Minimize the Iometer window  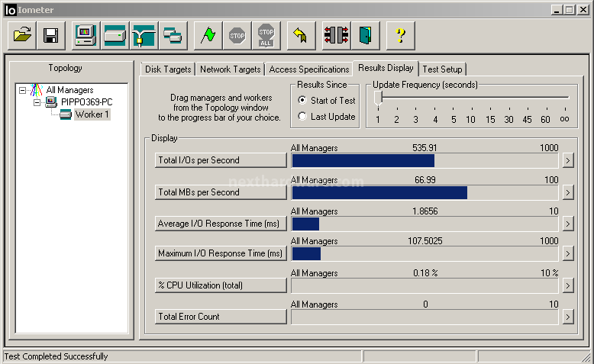(557, 10)
